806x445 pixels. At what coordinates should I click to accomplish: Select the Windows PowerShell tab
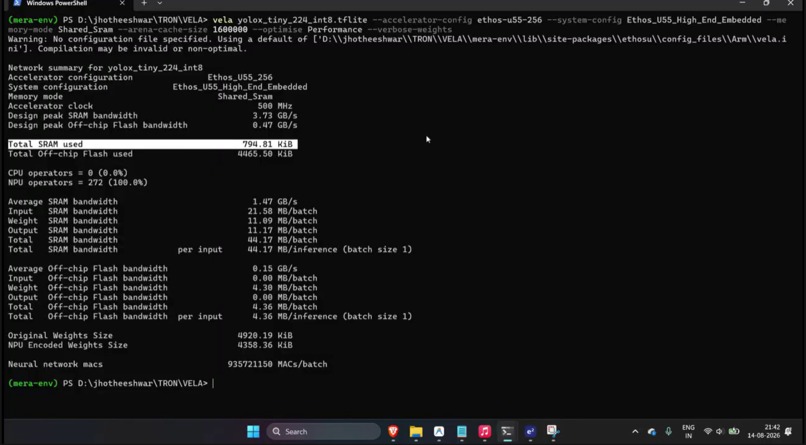click(69, 4)
